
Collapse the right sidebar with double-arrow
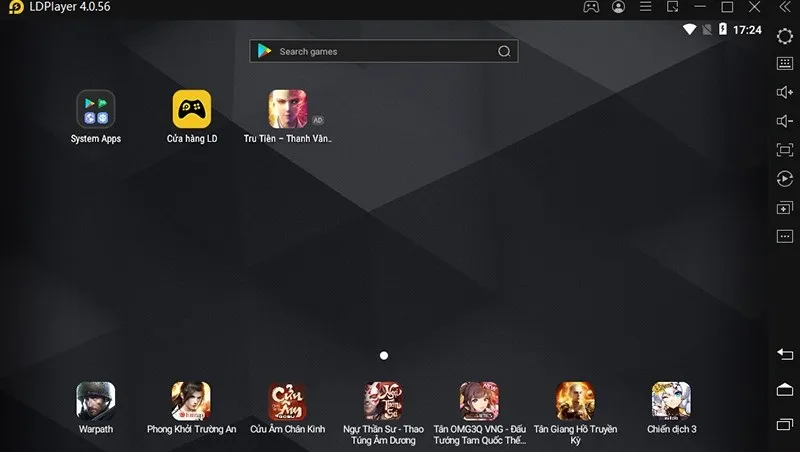pos(785,7)
